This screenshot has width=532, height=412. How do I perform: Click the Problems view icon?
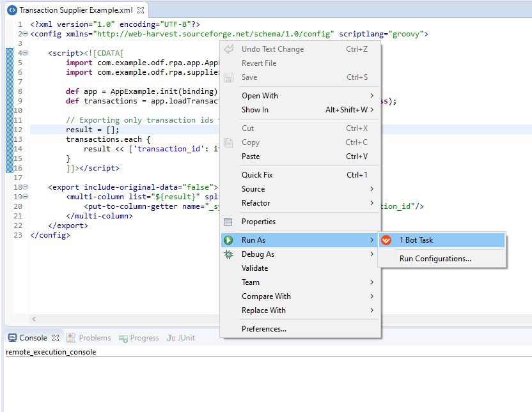click(71, 338)
